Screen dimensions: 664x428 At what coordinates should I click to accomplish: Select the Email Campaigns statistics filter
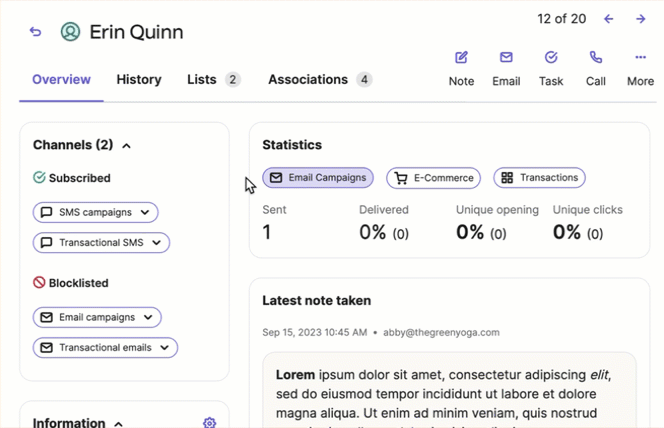318,177
